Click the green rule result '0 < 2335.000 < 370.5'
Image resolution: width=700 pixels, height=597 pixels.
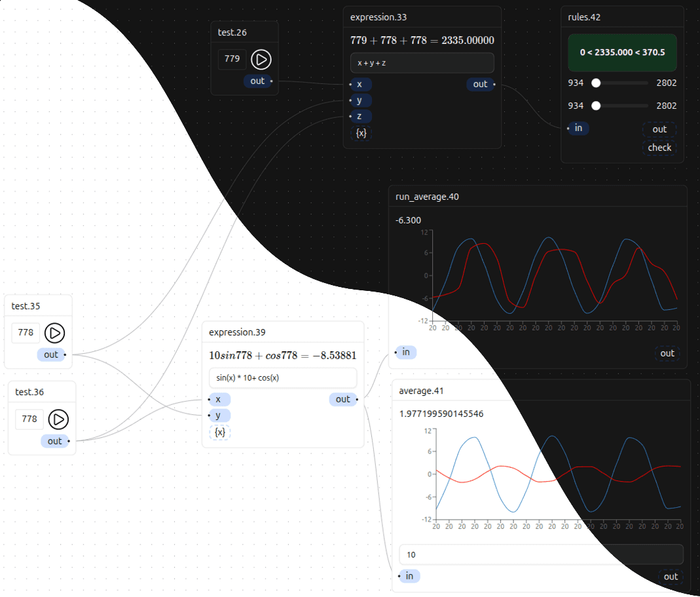(622, 52)
